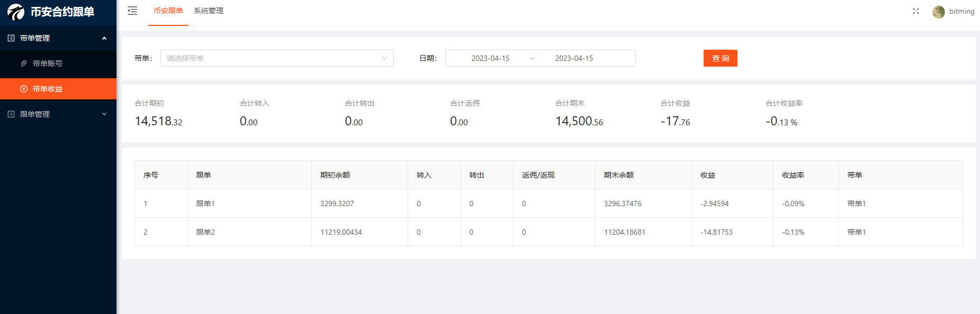The width and height of the screenshot is (980, 314).
Task: Click the 带单账号 link icon
Action: point(24,63)
